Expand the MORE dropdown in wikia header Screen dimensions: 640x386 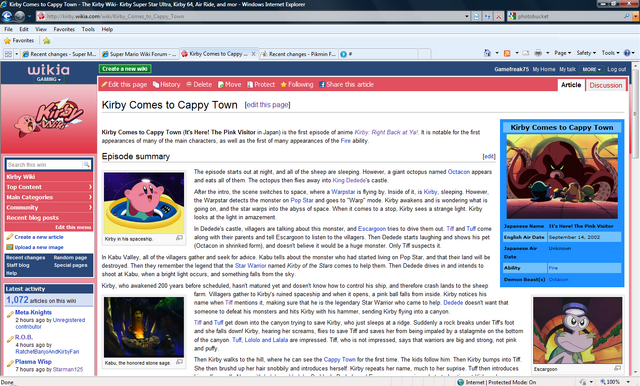[x=591, y=69]
